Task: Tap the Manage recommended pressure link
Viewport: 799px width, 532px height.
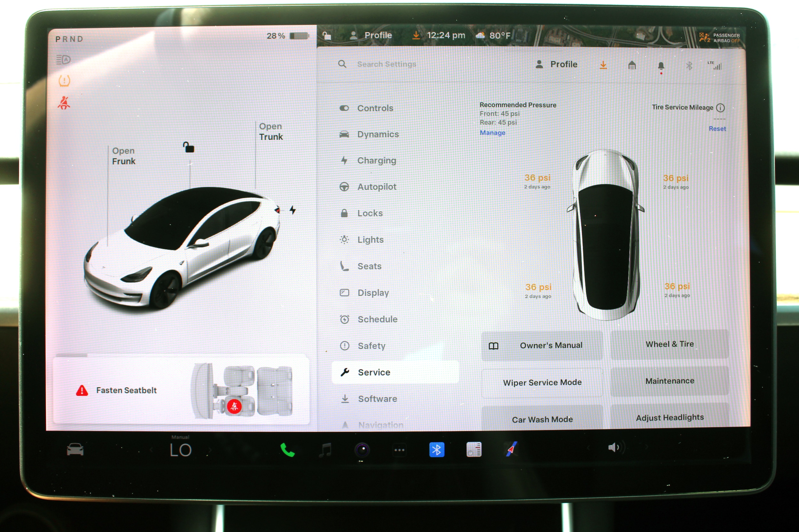Action: point(493,133)
